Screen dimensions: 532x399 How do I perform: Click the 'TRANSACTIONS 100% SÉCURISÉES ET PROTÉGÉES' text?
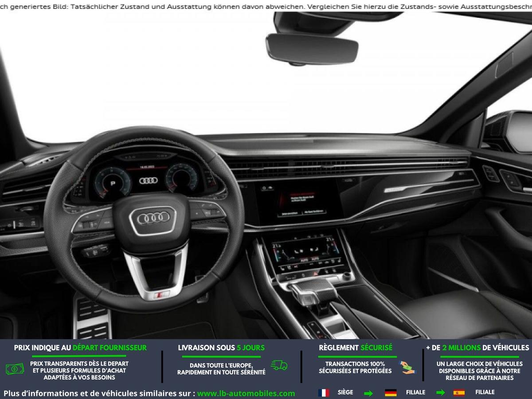(355, 368)
